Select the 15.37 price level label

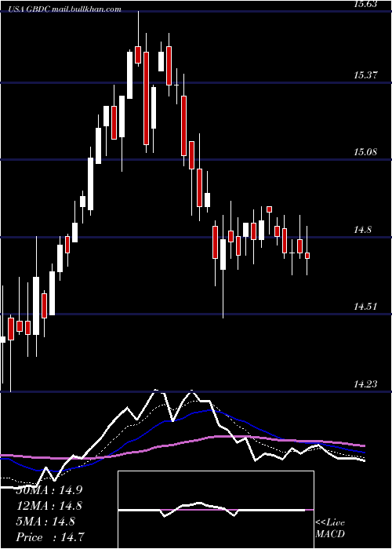coord(365,75)
